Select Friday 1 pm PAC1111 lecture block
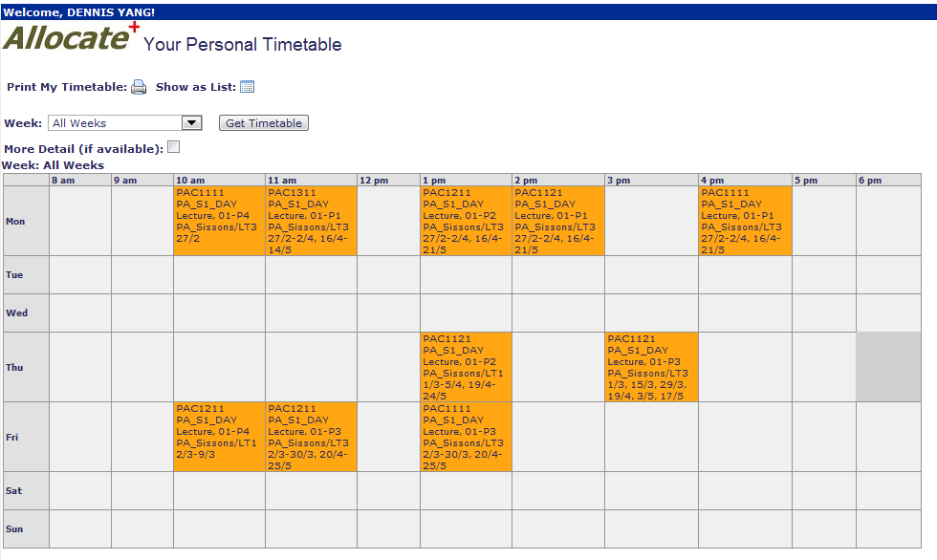 [x=466, y=437]
